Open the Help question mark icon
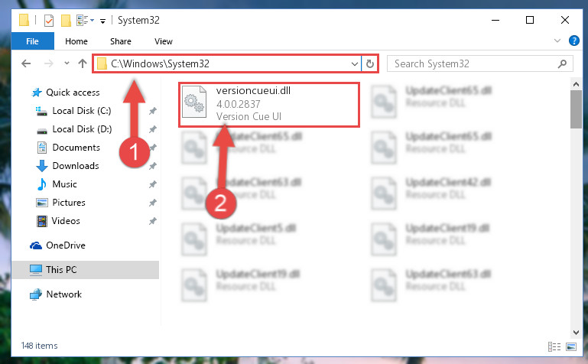588x364 pixels. tap(573, 41)
